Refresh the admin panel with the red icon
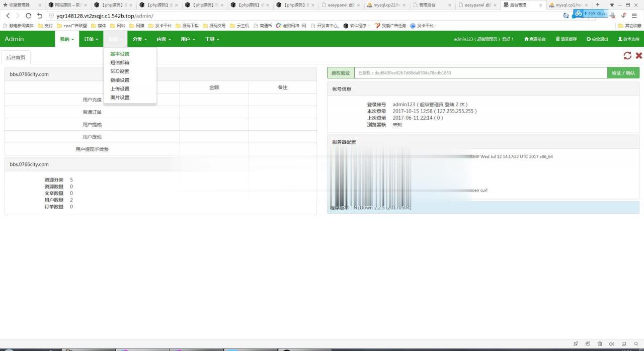This screenshot has height=351, width=644. pos(627,56)
